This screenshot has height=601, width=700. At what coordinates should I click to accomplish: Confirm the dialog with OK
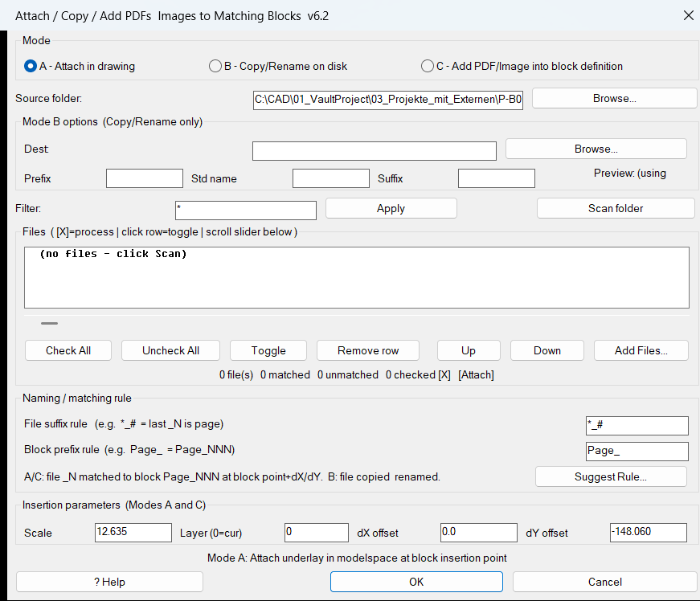click(416, 582)
